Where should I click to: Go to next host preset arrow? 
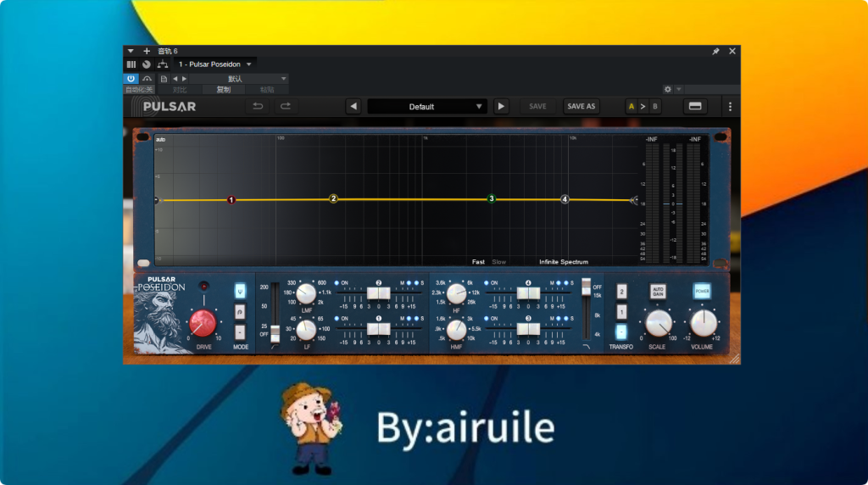pos(184,79)
